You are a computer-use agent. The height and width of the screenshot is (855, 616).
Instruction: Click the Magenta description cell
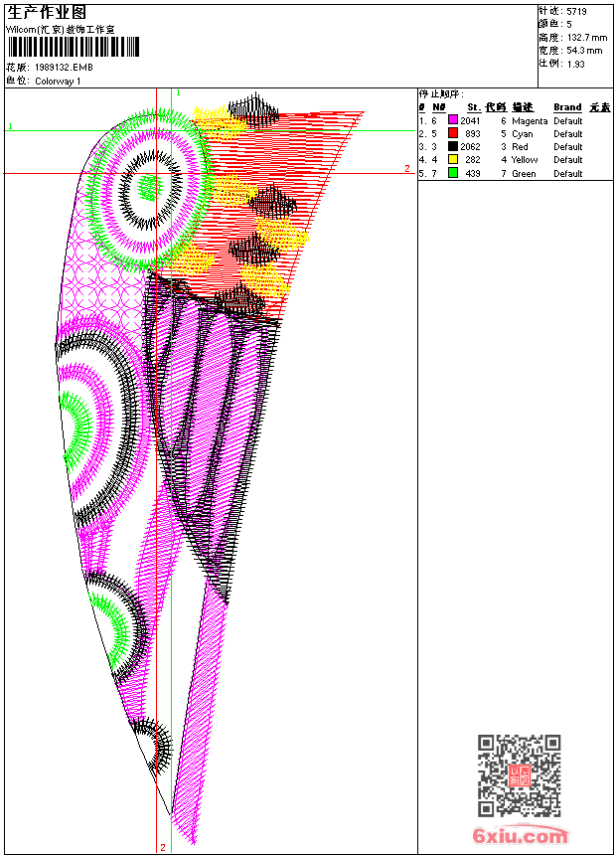(530, 121)
